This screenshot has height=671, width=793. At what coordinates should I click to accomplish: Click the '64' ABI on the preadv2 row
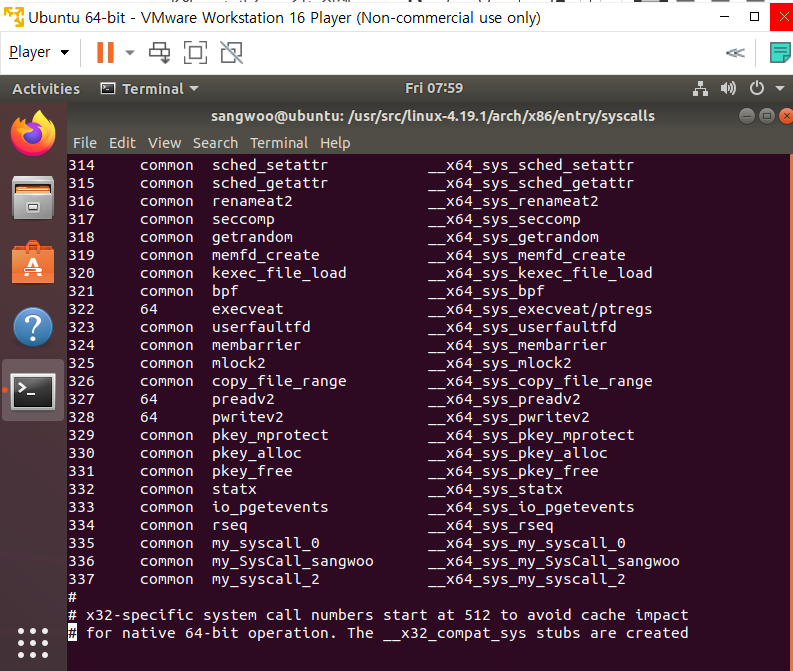coord(149,399)
